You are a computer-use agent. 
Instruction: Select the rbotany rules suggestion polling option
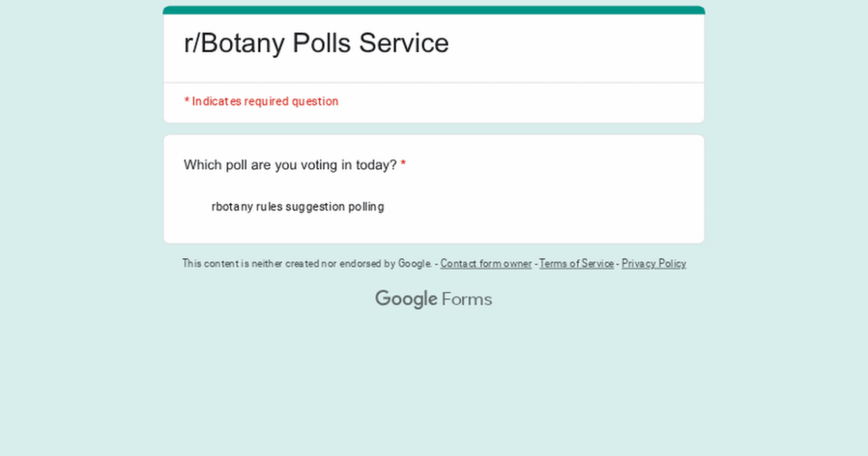tap(297, 206)
